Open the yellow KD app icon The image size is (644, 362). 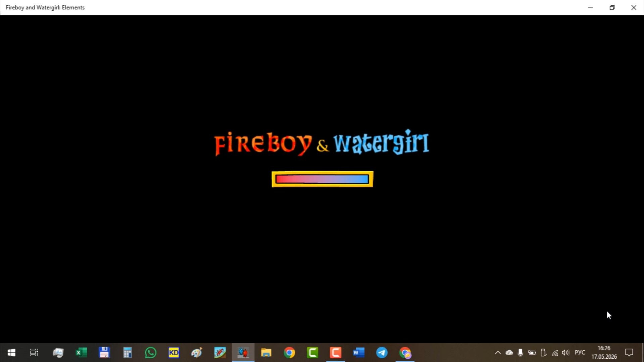[174, 353]
